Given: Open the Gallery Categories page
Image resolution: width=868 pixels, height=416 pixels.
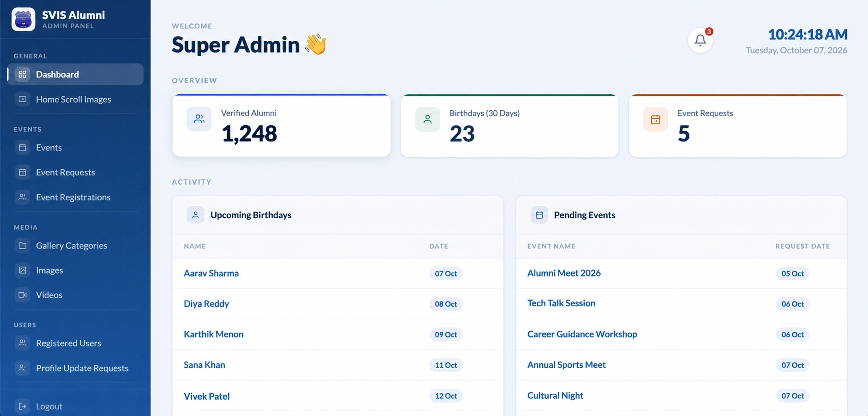Looking at the screenshot, I should 75,245.
